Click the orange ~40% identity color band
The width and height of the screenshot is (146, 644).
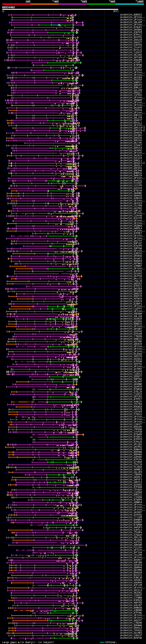tap(45, 4)
